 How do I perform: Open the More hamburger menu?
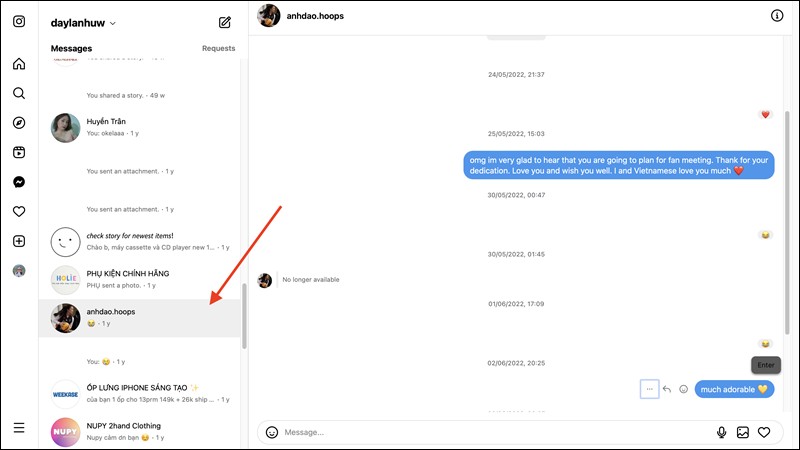click(x=19, y=428)
